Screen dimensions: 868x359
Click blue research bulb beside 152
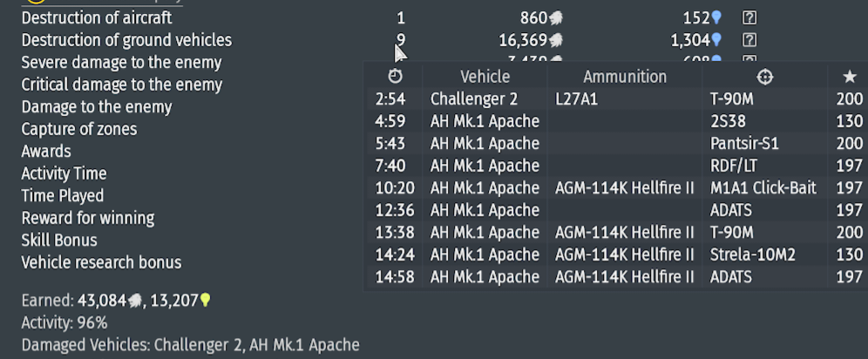click(x=716, y=17)
